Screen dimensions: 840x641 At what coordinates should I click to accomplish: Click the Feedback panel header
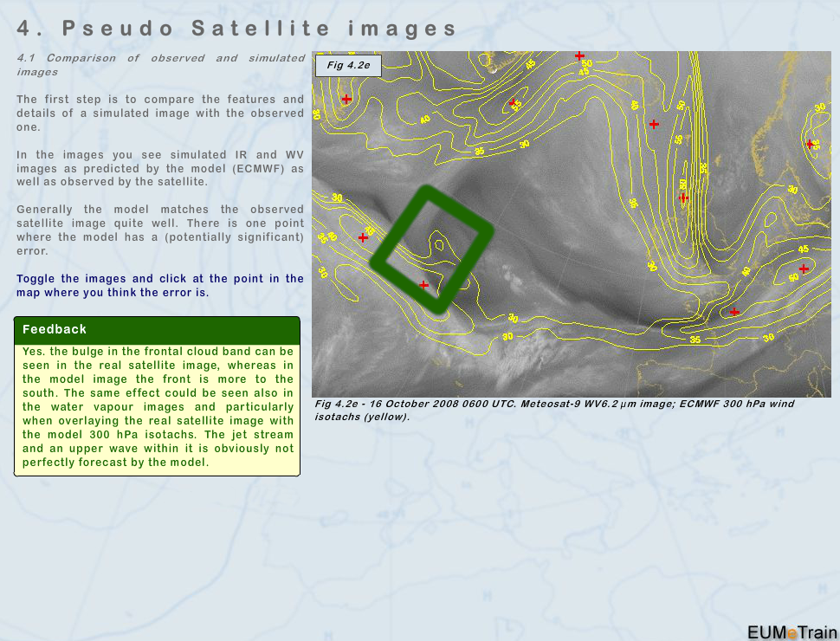tap(157, 329)
